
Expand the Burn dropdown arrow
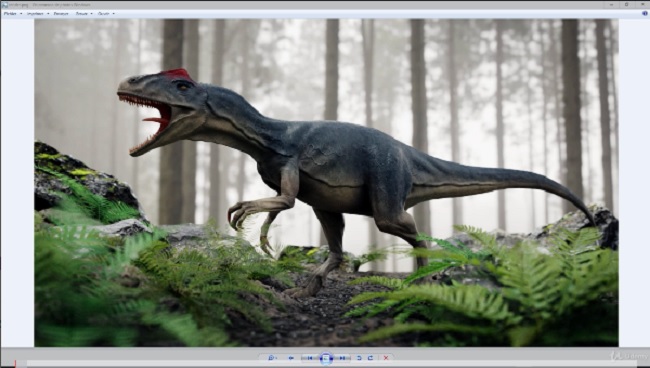[92, 13]
